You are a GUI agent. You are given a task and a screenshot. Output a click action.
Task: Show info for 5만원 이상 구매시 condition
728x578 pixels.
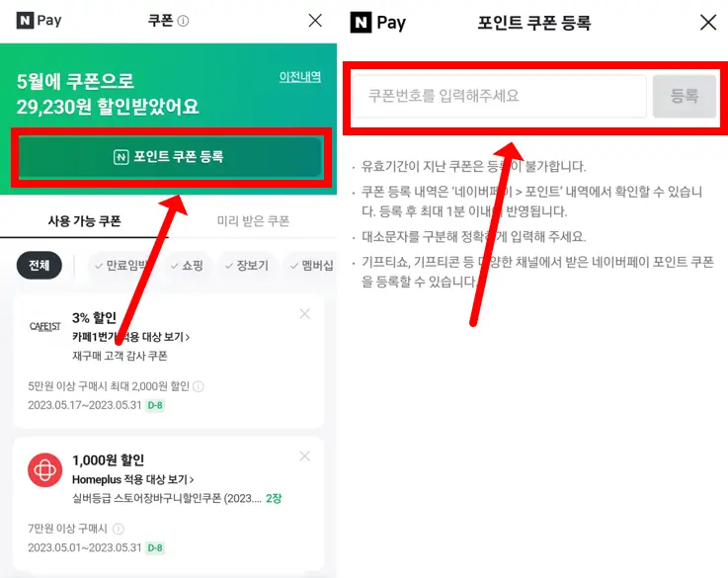click(x=199, y=386)
